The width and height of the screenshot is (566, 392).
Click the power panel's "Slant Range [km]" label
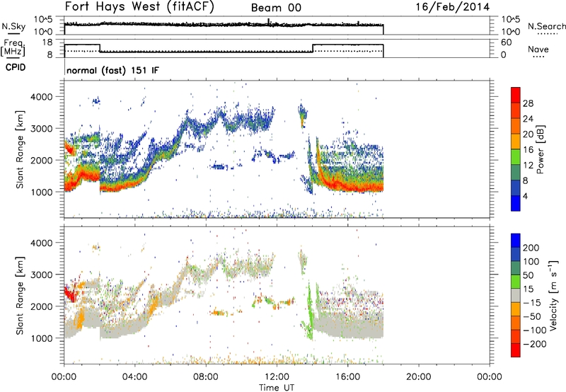coord(20,149)
